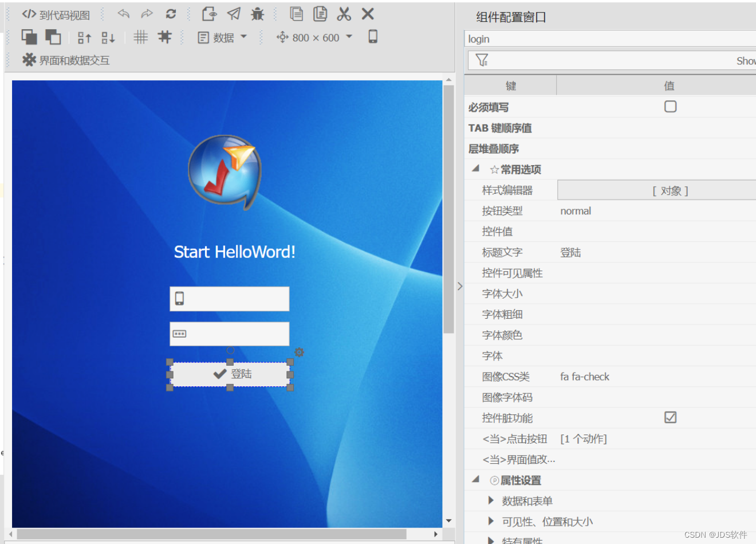Open the 数据 dropdown menu
The image size is (756, 544).
pyautogui.click(x=222, y=38)
